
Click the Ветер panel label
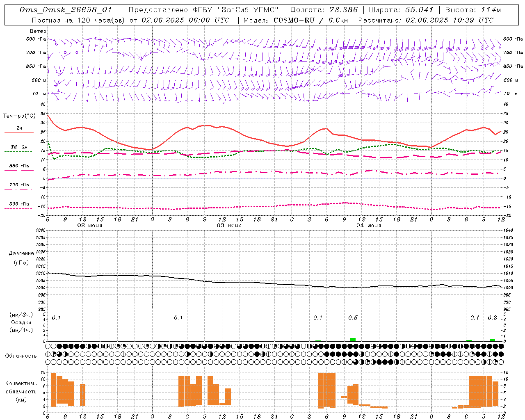tap(38, 31)
